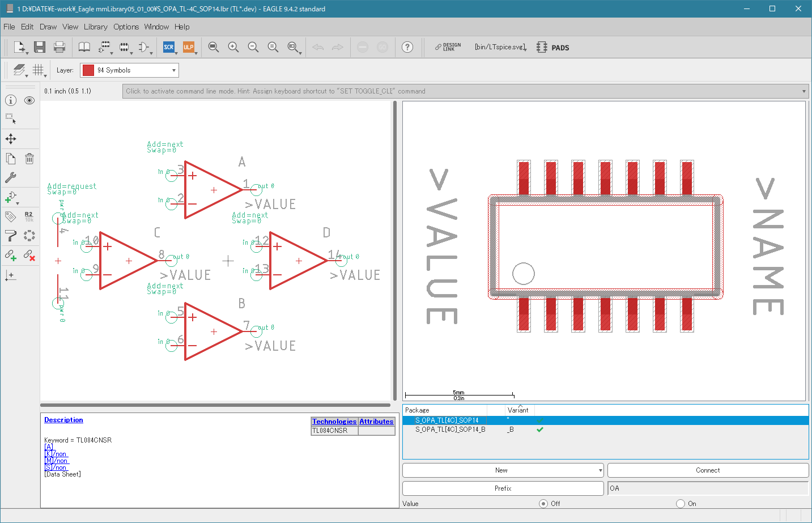The image size is (812, 523).
Task: Click the [M]/non link
Action: [x=56, y=461]
